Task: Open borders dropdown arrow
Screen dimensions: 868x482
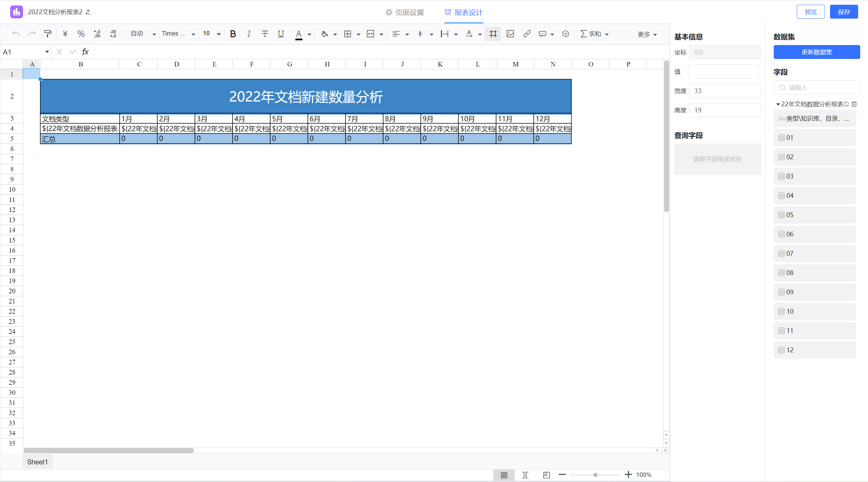Action: 358,34
